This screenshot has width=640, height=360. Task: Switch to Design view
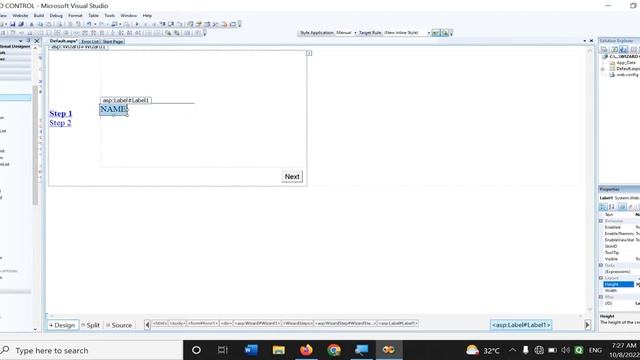[62, 325]
